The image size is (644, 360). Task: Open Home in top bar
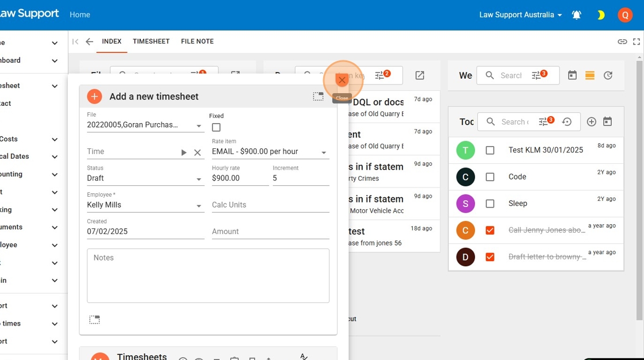80,15
